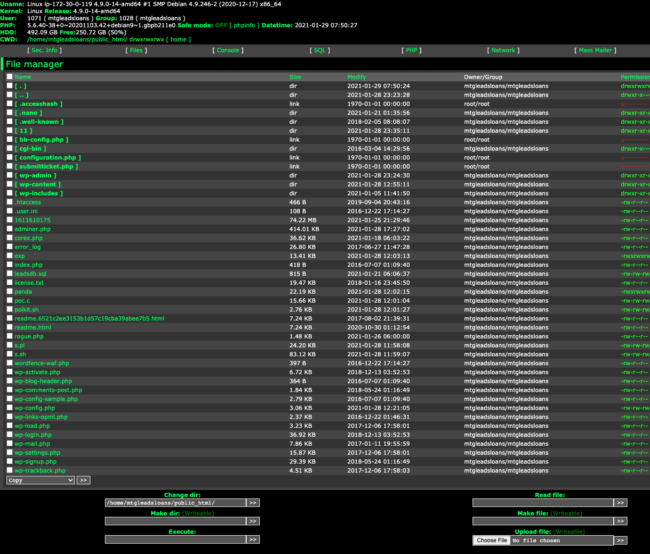Open the Sec. Info menu tab
Screen dimensions: 650x554
44,50
